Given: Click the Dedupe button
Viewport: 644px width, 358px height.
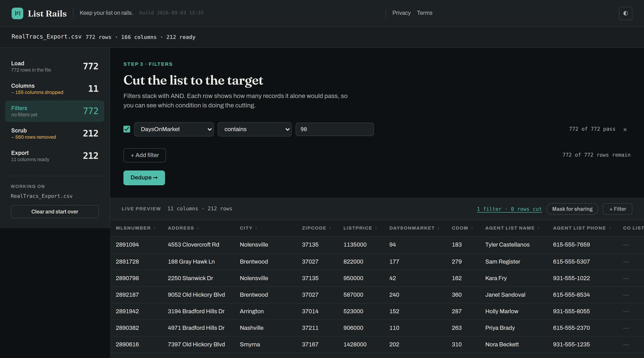Looking at the screenshot, I should 144,178.
